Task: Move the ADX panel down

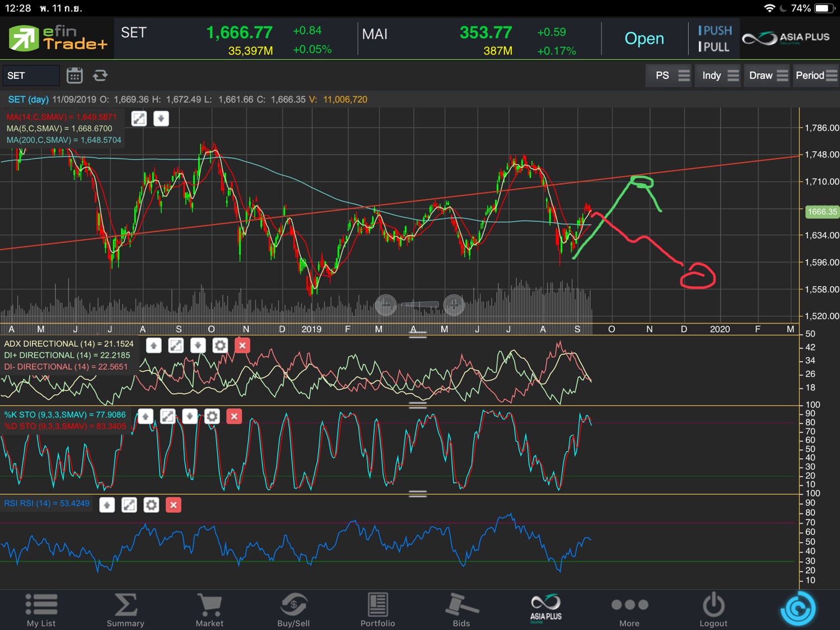Action: (198, 346)
